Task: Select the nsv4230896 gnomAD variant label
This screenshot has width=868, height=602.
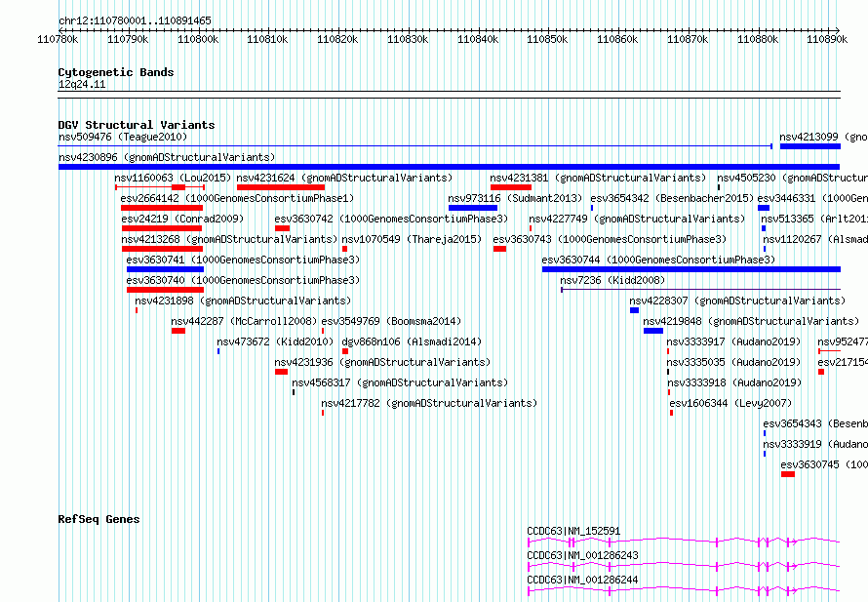Action: [x=167, y=157]
